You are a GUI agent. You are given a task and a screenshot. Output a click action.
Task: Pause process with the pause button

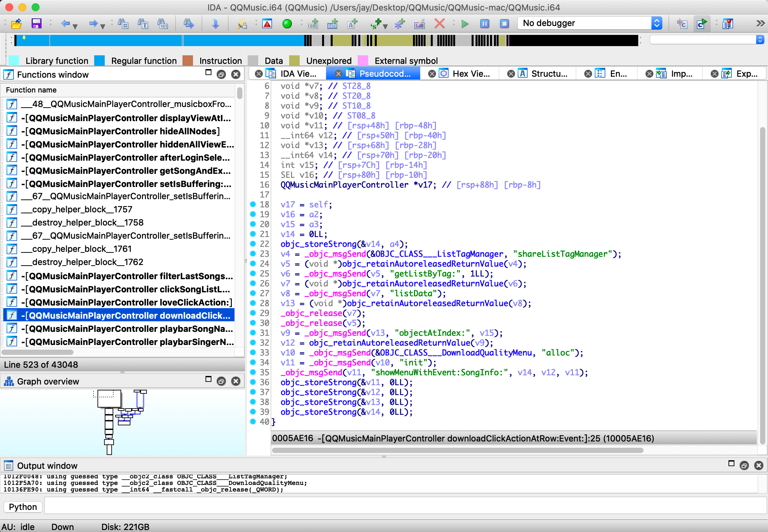(x=484, y=23)
